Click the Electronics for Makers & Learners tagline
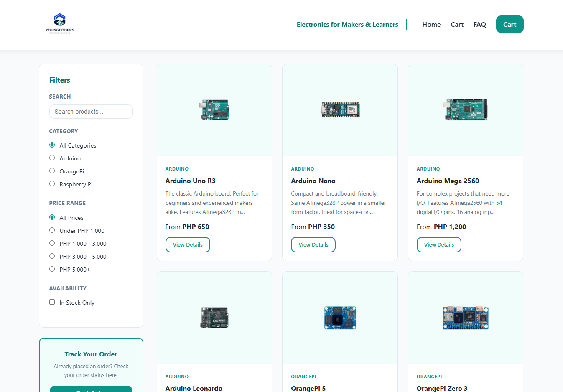The height and width of the screenshot is (392, 563). click(x=347, y=24)
